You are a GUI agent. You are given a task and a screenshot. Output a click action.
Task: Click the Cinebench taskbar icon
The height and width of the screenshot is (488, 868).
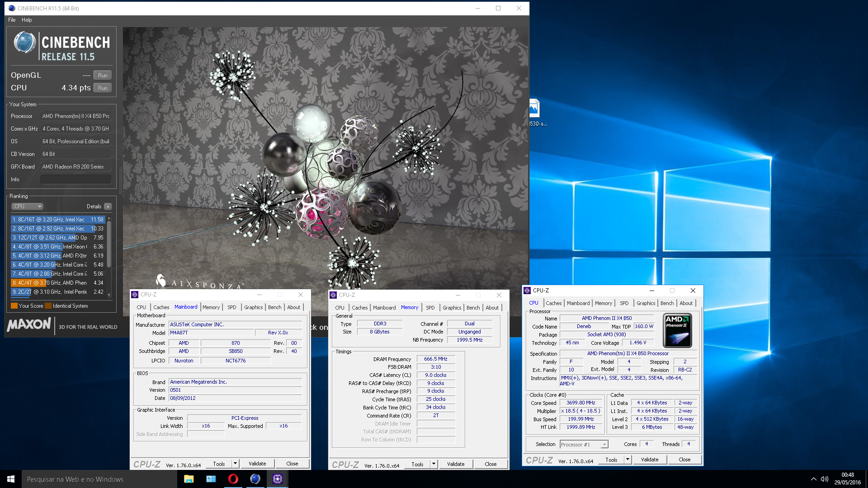point(255,479)
